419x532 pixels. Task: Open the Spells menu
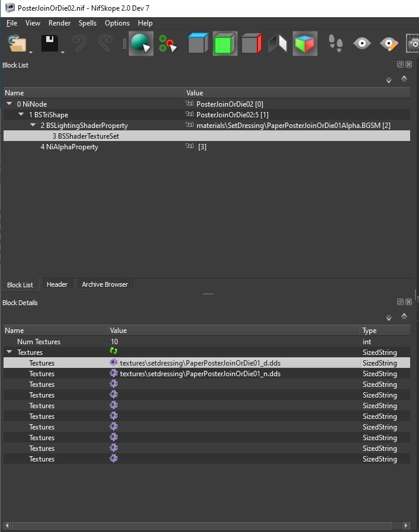click(x=88, y=23)
